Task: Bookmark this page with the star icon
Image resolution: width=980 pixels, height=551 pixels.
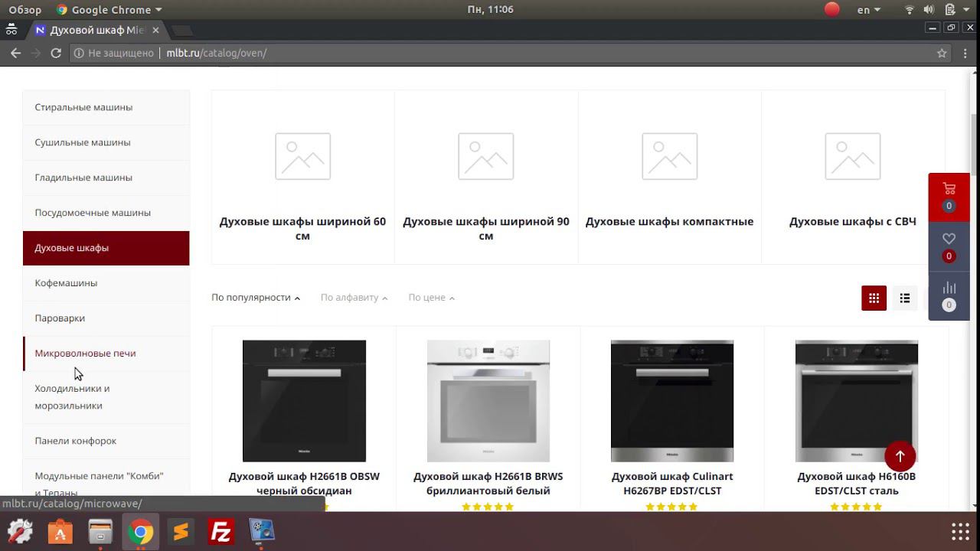Action: (x=942, y=53)
